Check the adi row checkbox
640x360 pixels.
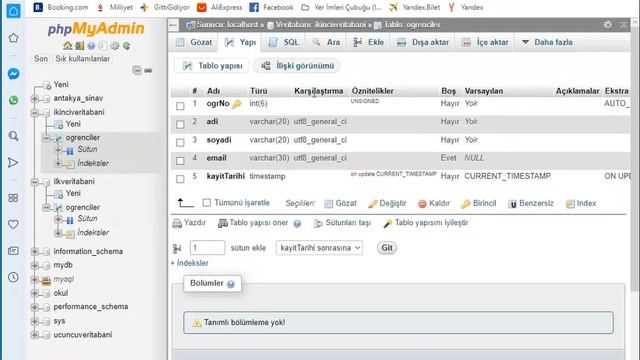(180, 124)
